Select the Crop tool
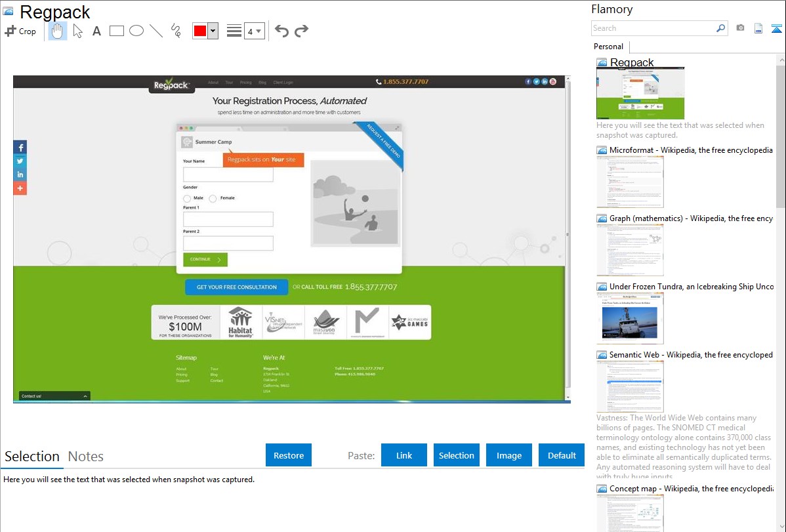Image resolution: width=786 pixels, height=532 pixels. click(20, 31)
